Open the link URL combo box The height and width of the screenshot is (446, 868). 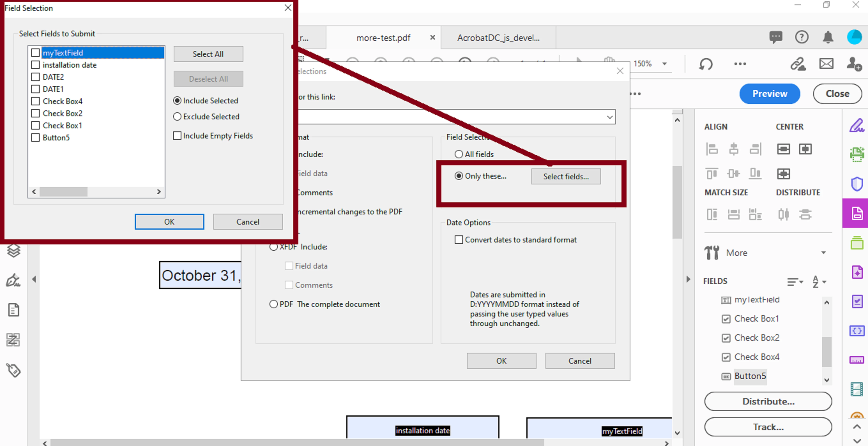point(609,117)
